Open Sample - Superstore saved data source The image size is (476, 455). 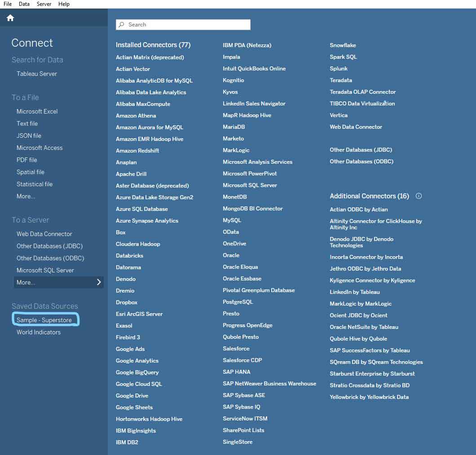tap(44, 320)
